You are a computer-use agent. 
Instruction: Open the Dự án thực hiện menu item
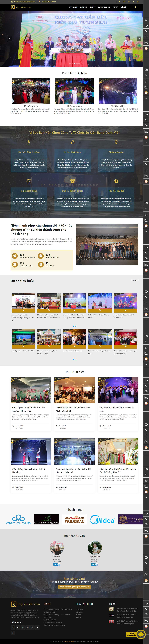(104, 7)
